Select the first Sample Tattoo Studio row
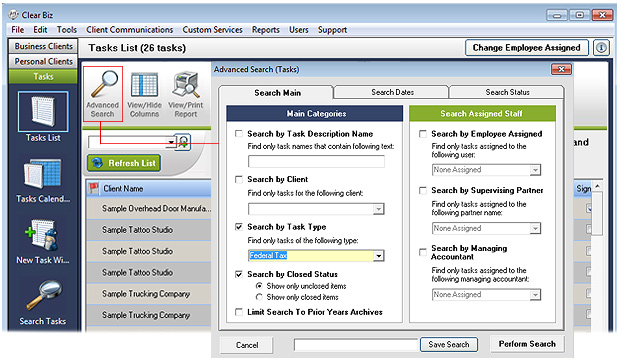 [x=149, y=230]
